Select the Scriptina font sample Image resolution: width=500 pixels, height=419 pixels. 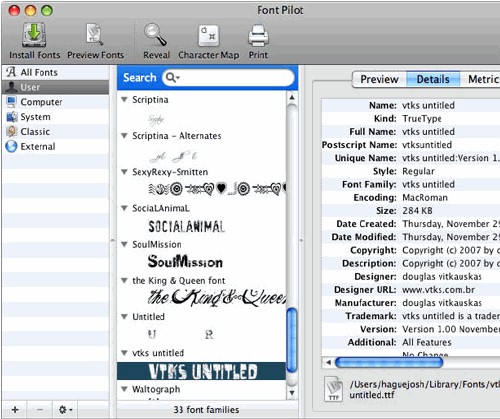156,119
